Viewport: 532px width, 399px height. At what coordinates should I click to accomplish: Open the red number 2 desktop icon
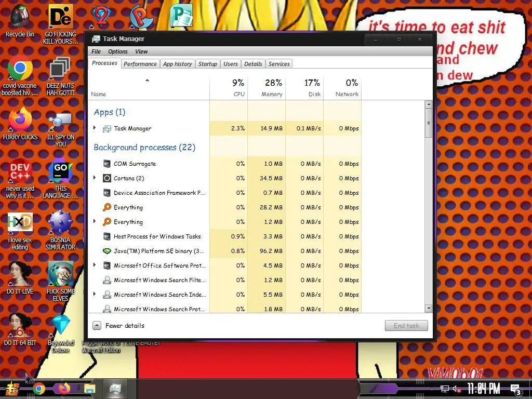tap(101, 16)
